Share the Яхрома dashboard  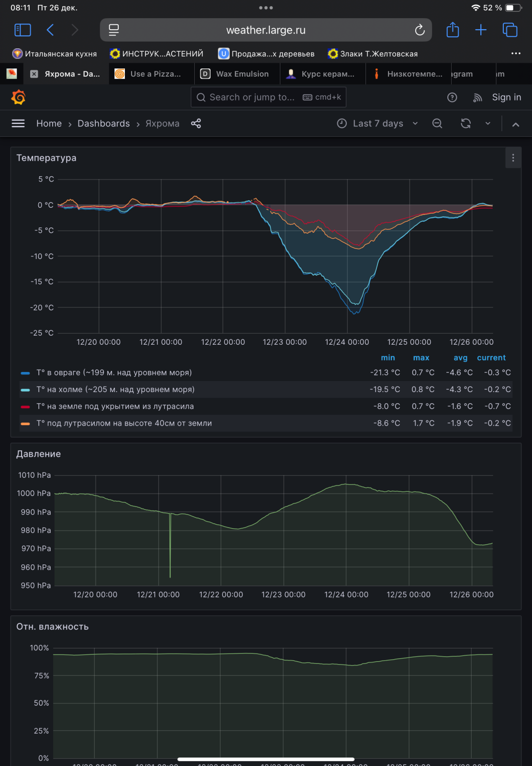[x=196, y=124]
